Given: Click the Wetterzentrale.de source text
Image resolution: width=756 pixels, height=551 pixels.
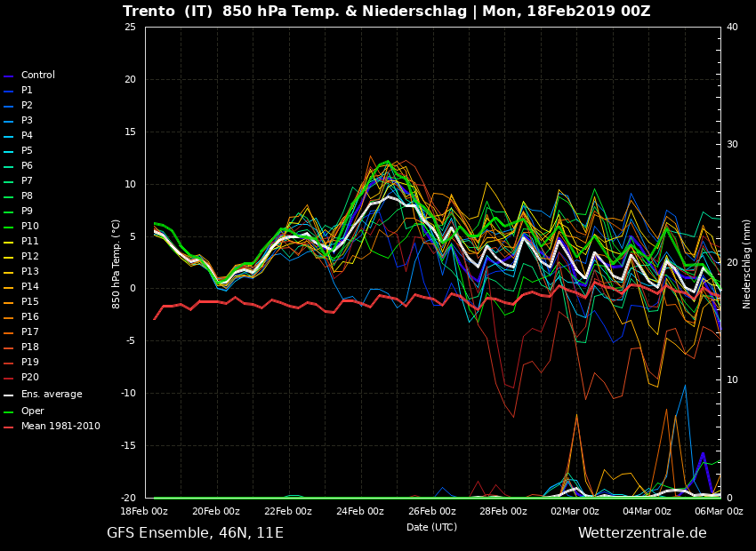Looking at the screenshot, I should [642, 532].
